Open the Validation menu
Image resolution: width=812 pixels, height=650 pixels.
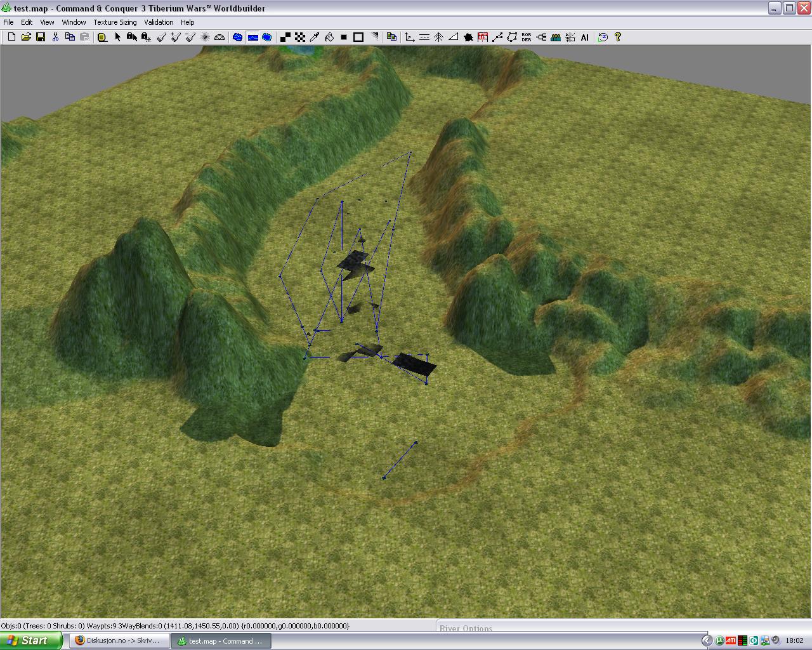159,22
